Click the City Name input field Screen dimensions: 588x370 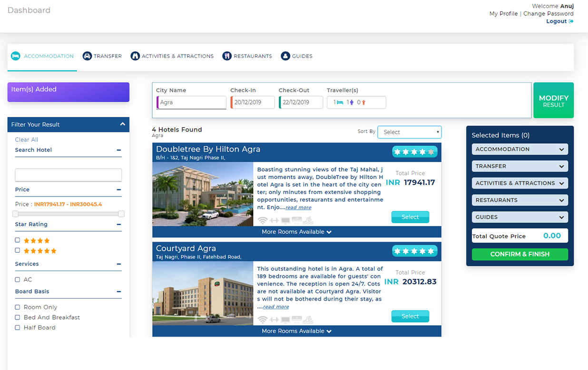click(x=191, y=102)
